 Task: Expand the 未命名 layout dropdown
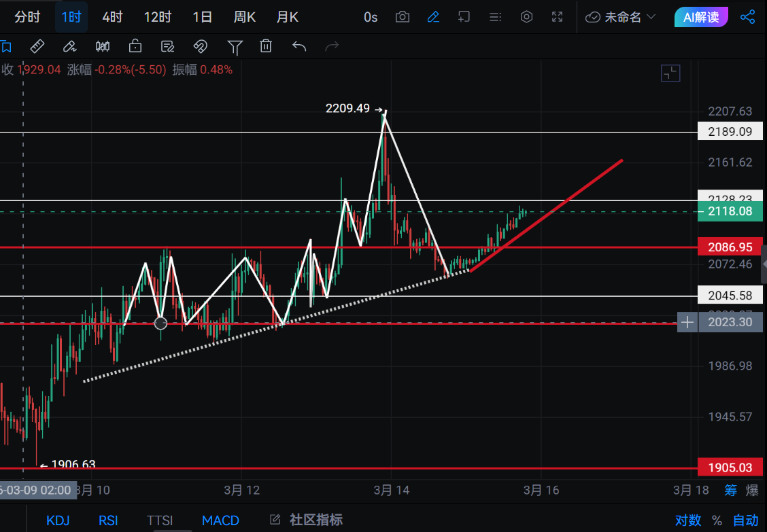pos(621,17)
